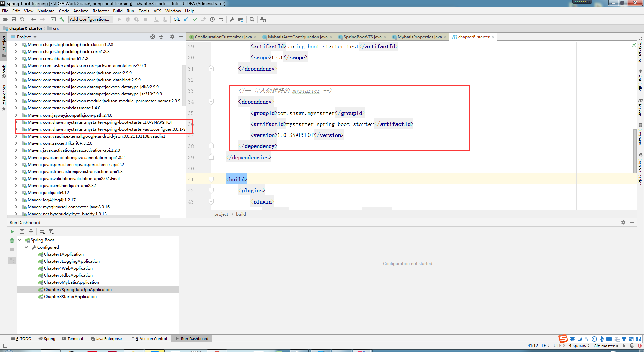The width and height of the screenshot is (644, 352).
Task: Collapse the Spring Boot tree node
Action: pos(20,240)
